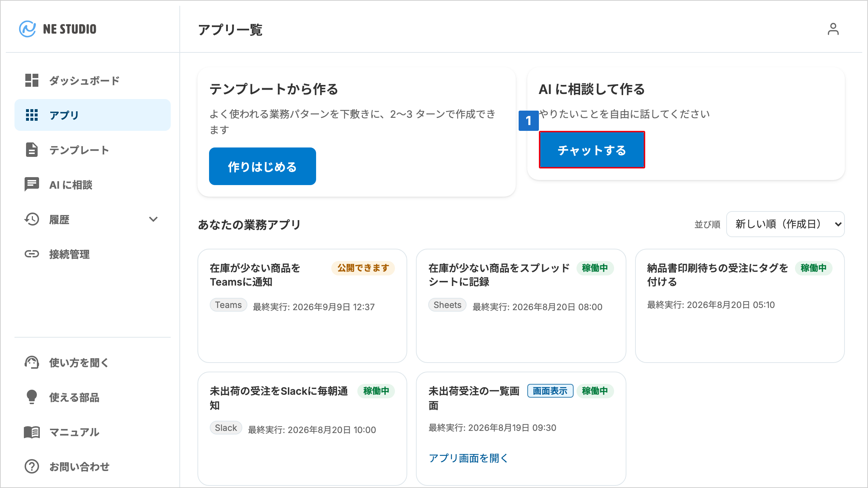This screenshot has width=868, height=488.
Task: Click the アプリ grid icon
Action: [x=32, y=115]
